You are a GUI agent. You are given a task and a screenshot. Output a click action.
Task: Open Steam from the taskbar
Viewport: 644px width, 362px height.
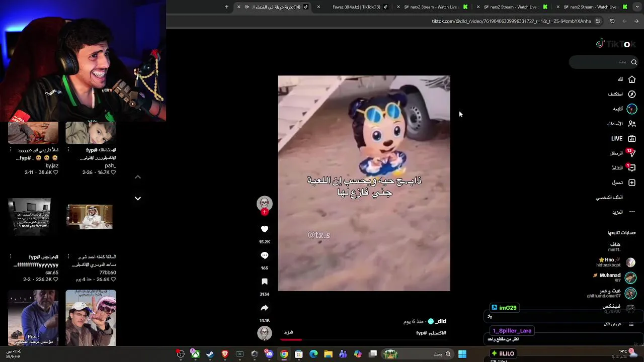tap(210, 354)
